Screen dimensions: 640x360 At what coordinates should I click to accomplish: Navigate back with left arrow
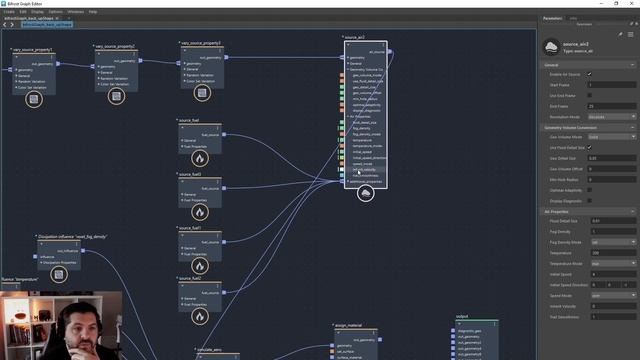[x=5, y=24]
